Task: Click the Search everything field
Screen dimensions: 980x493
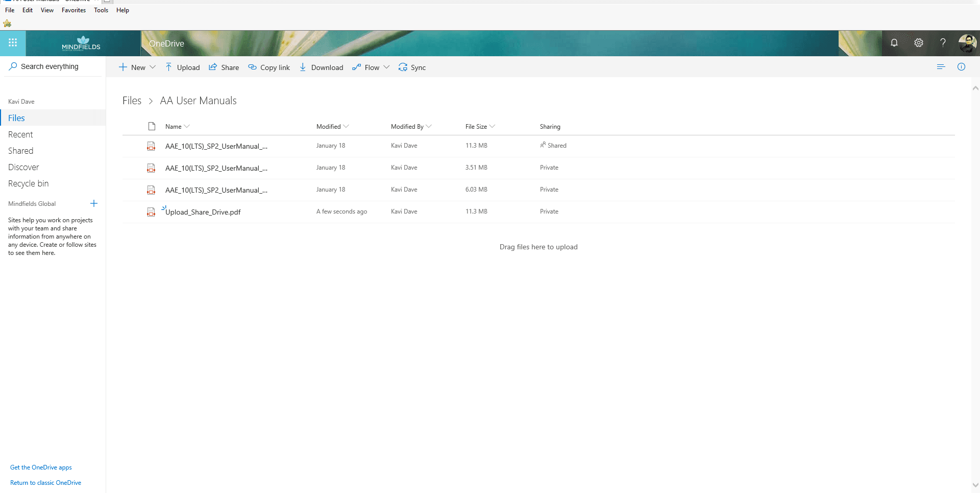Action: click(x=53, y=66)
